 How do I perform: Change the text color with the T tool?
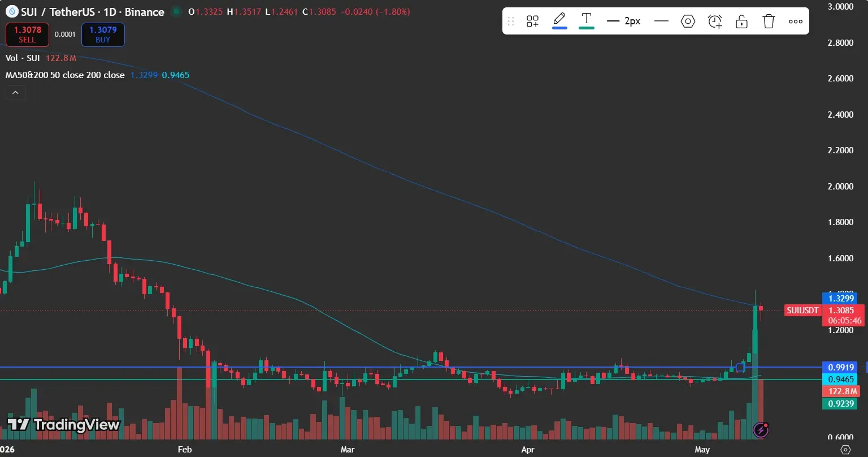[x=587, y=21]
